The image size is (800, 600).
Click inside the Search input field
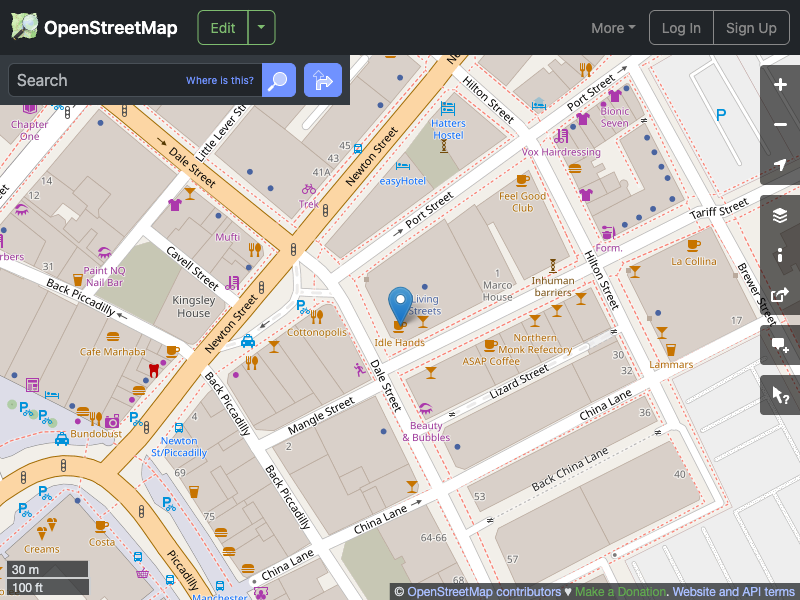point(120,80)
